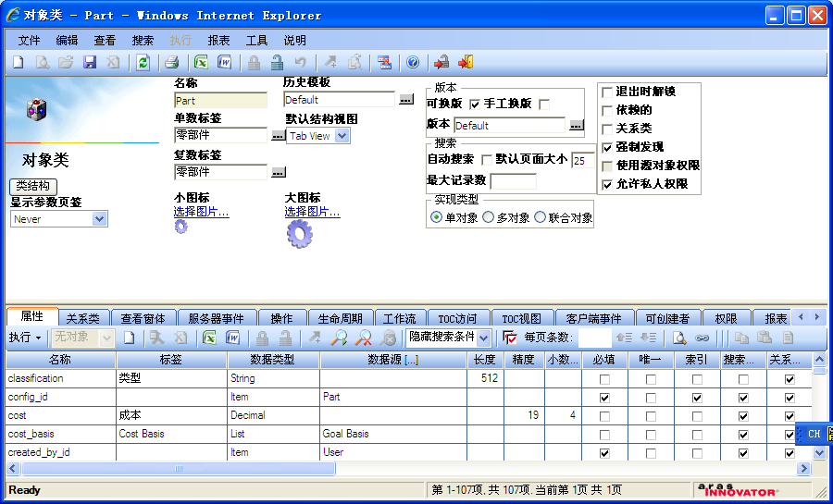The width and height of the screenshot is (833, 504).
Task: Sort by the 名称 column header
Action: click(60, 360)
